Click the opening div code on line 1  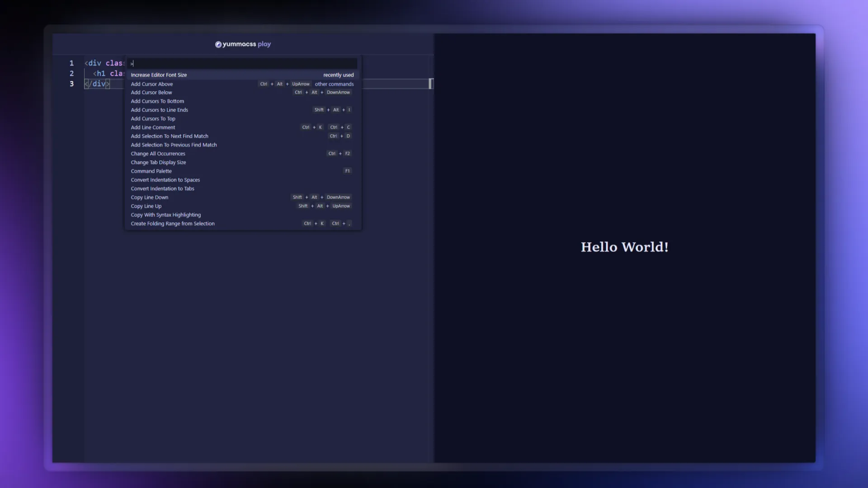pos(104,63)
